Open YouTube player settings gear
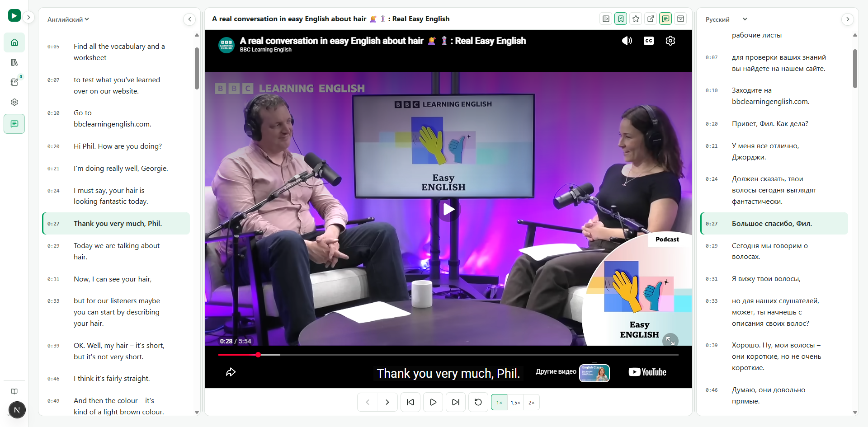The width and height of the screenshot is (868, 427). tap(670, 41)
